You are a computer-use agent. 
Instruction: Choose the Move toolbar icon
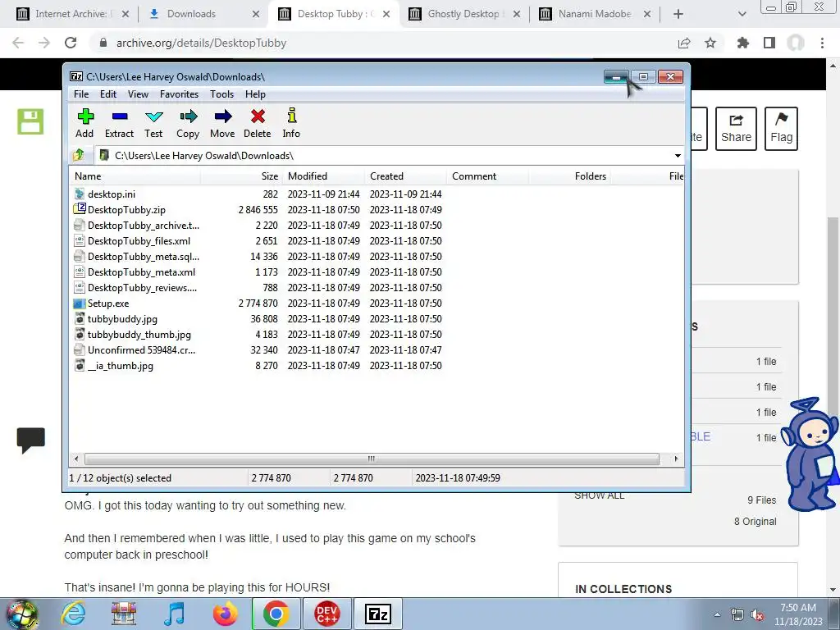222,124
